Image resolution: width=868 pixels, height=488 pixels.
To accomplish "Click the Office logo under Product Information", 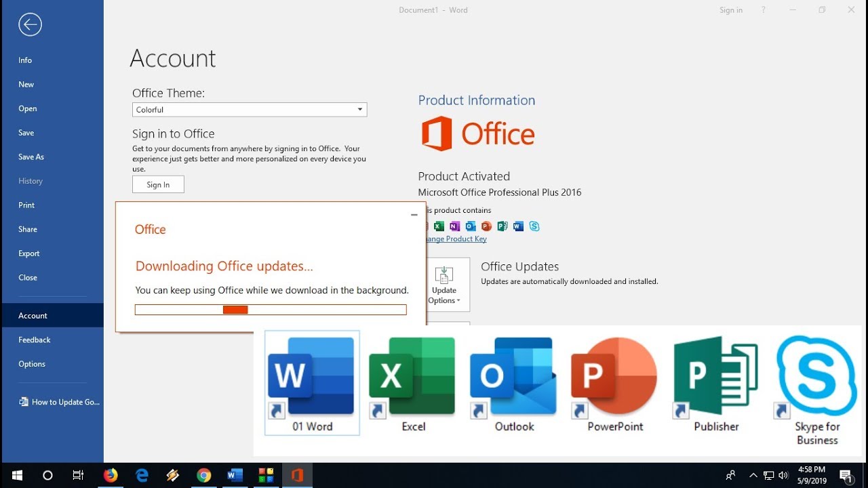I will pyautogui.click(x=477, y=134).
